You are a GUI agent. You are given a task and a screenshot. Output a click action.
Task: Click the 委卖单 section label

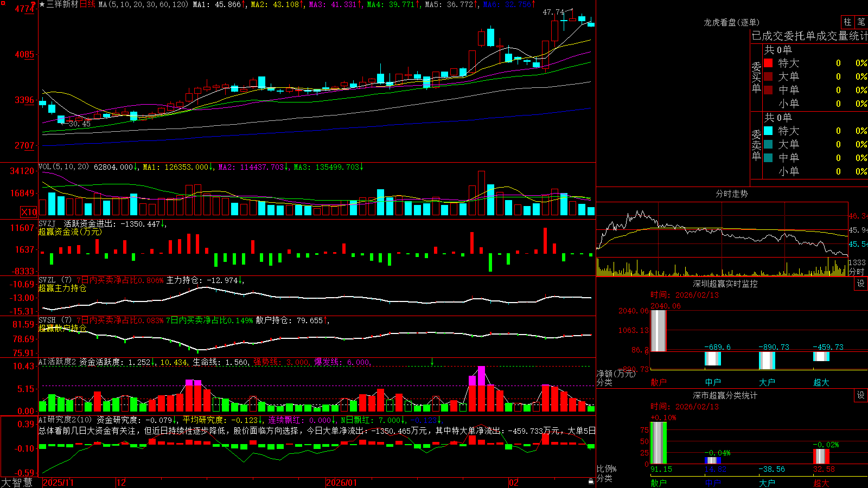[x=756, y=145]
